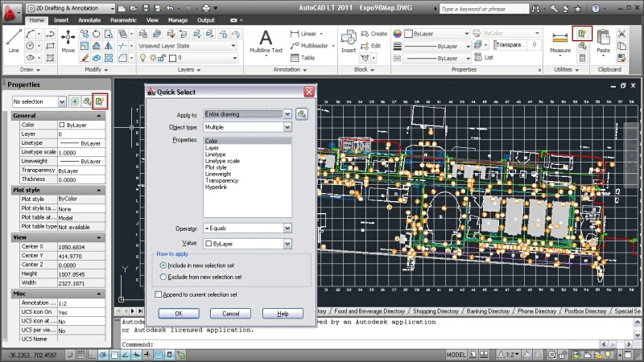Select the Move tool in Modify panel
The height and width of the screenshot is (362, 644).
[x=68, y=41]
